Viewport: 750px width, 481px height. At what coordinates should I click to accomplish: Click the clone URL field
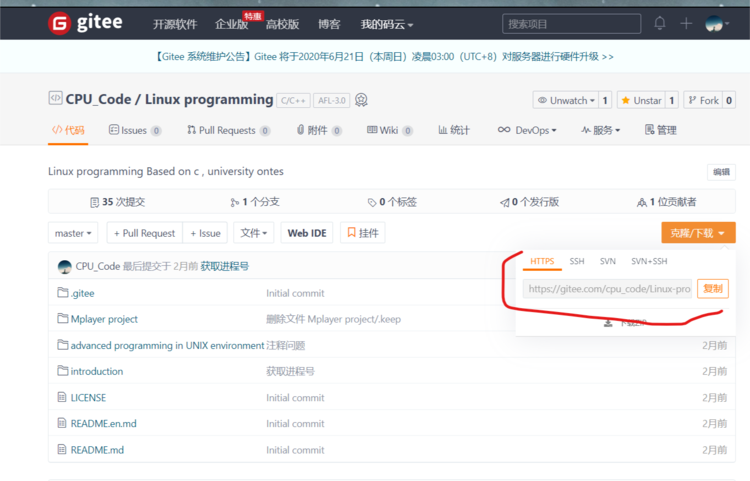607,289
